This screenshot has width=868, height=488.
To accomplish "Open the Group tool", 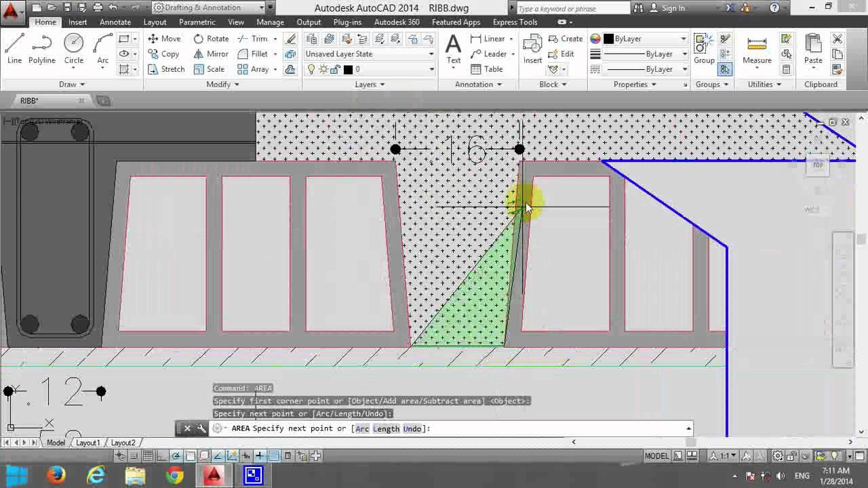I will 704,49.
